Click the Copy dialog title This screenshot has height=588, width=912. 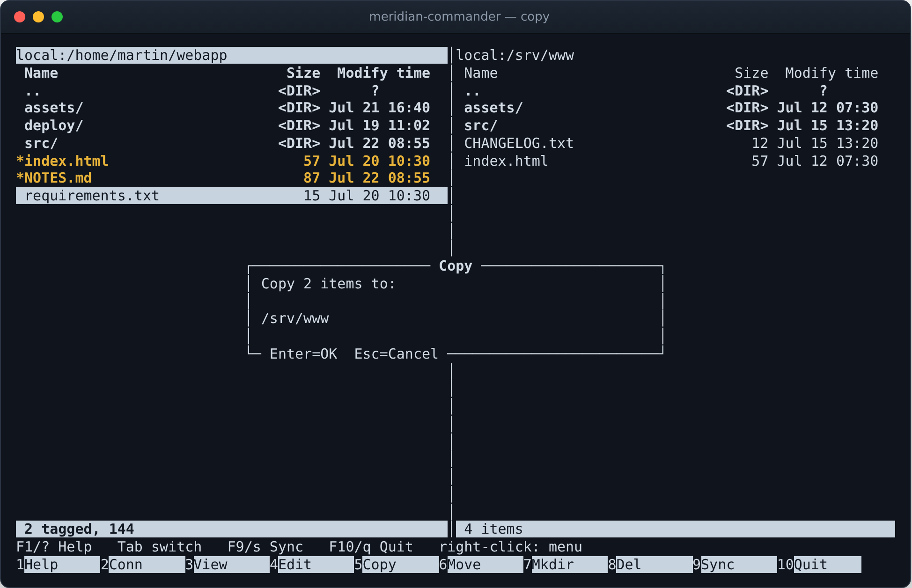[456, 266]
